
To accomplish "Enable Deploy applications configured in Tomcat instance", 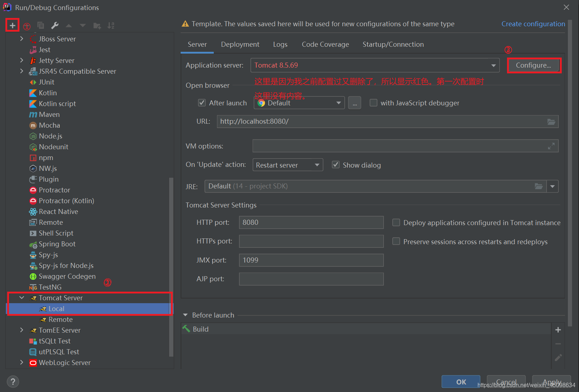I will [396, 223].
